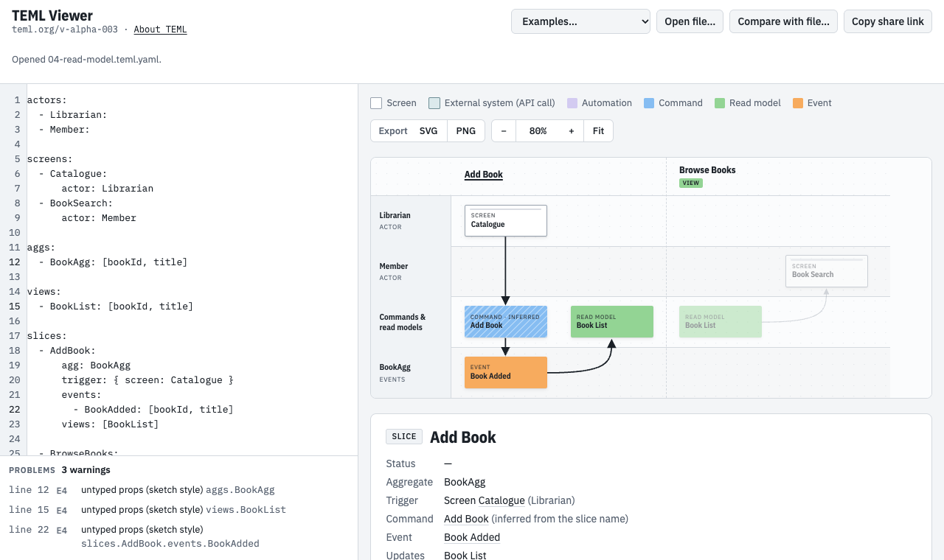This screenshot has width=944, height=560.
Task: Select the Add Book slice header
Action: pos(484,175)
